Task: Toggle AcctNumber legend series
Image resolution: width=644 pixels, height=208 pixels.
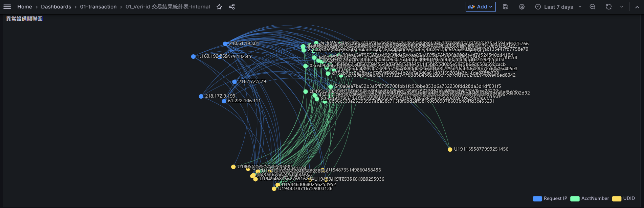Action: pyautogui.click(x=595, y=199)
